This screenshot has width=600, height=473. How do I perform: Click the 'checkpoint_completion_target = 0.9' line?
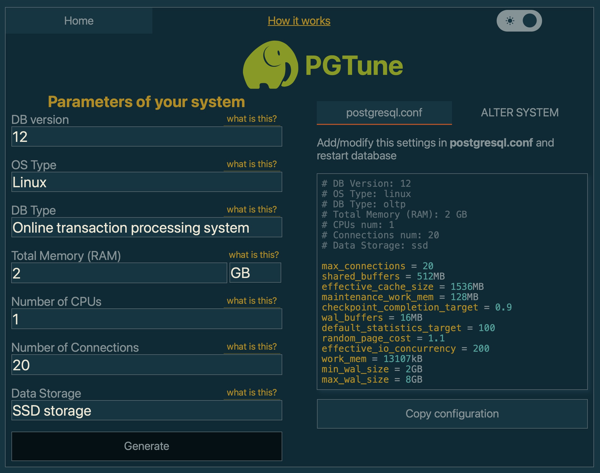click(417, 307)
